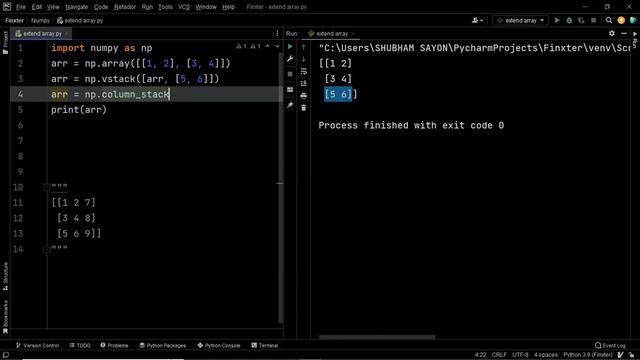Open the Code menu
Screen dimensions: 640x360
[101, 7]
